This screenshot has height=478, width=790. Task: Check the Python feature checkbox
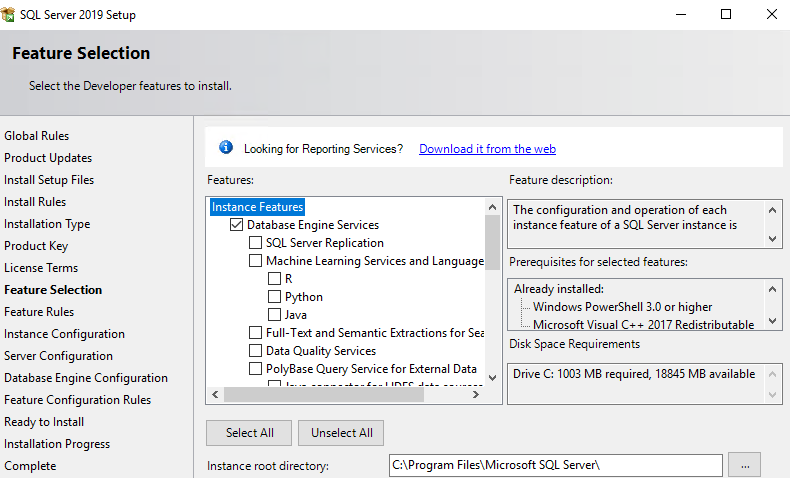(274, 297)
